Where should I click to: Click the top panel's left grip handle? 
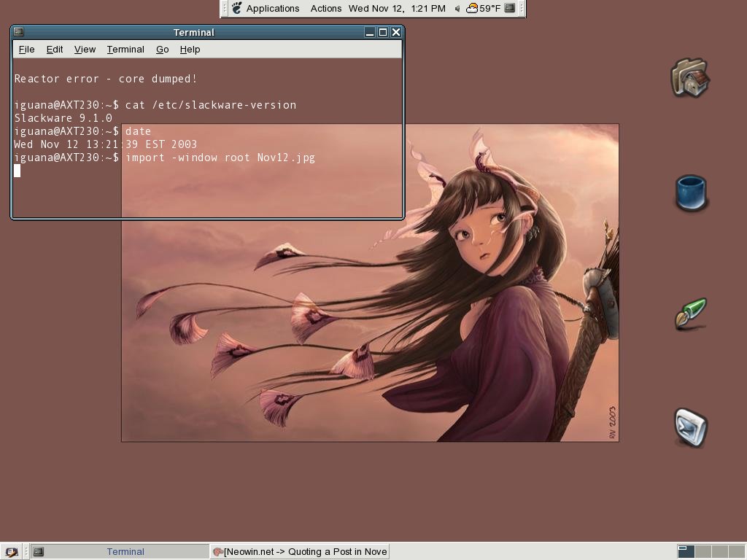(225, 9)
